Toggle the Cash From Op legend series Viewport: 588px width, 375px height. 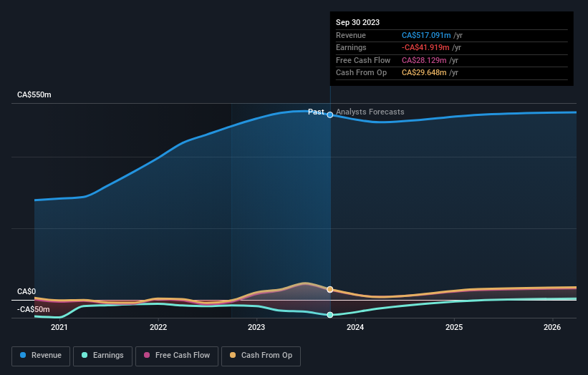pos(261,356)
